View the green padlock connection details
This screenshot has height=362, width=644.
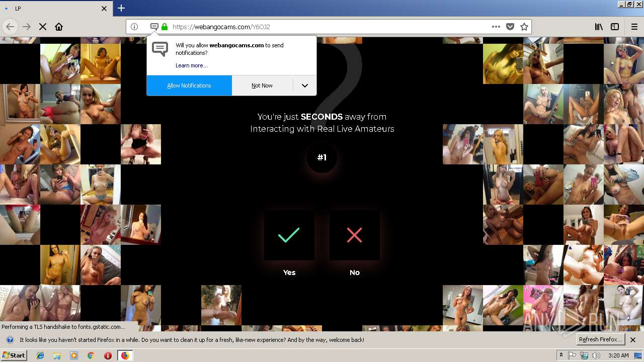[165, 27]
